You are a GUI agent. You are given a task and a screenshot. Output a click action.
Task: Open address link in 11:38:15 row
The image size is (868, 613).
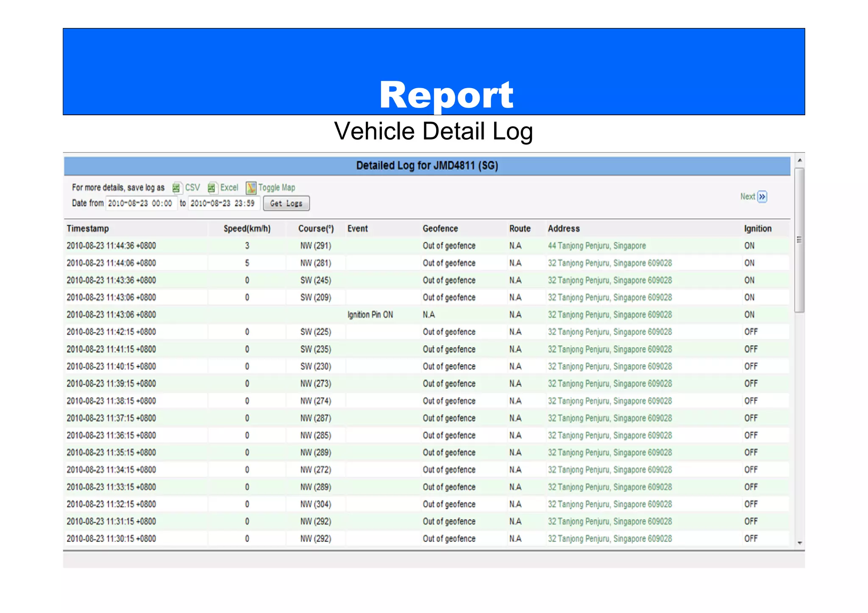tap(610, 401)
